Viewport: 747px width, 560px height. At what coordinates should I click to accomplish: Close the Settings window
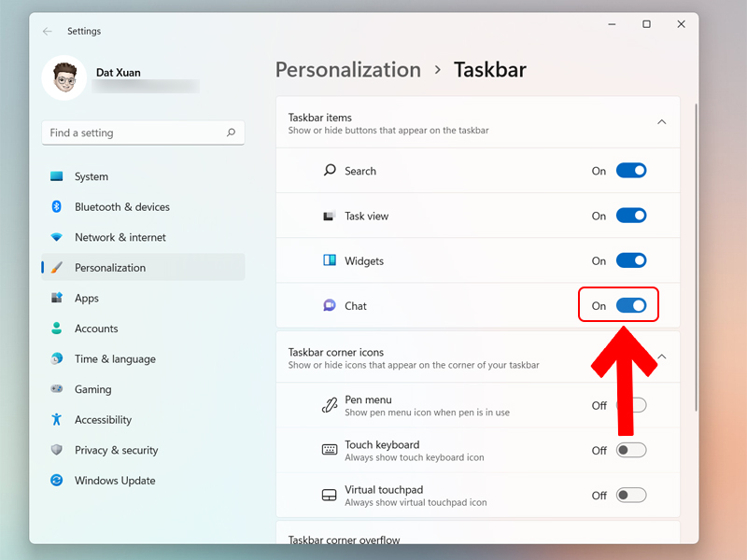pyautogui.click(x=682, y=24)
